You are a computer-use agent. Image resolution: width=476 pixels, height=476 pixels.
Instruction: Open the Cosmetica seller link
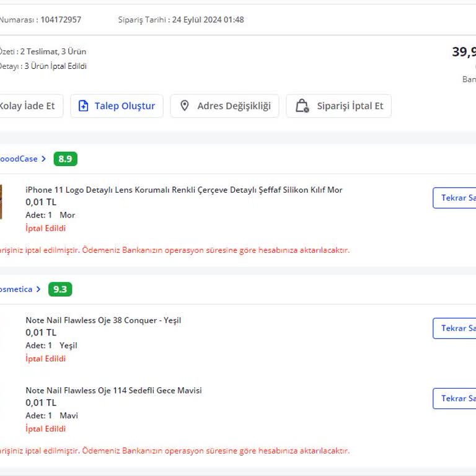16,289
